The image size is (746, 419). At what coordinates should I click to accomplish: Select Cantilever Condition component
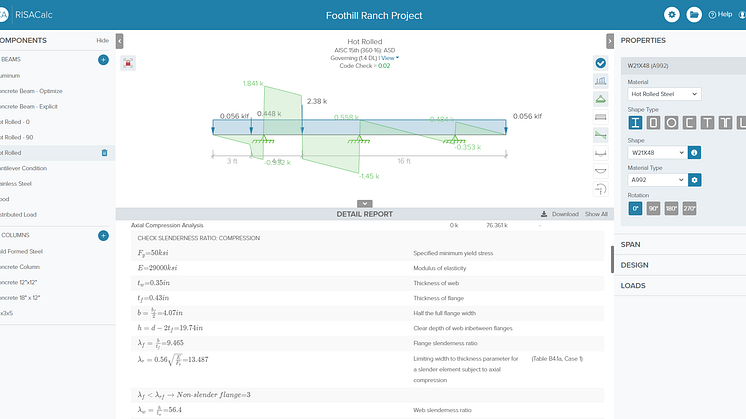(x=23, y=168)
